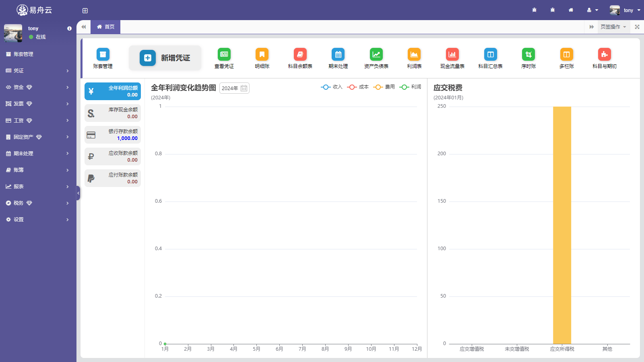
Task: Click the 新增凭证 button
Action: (165, 58)
